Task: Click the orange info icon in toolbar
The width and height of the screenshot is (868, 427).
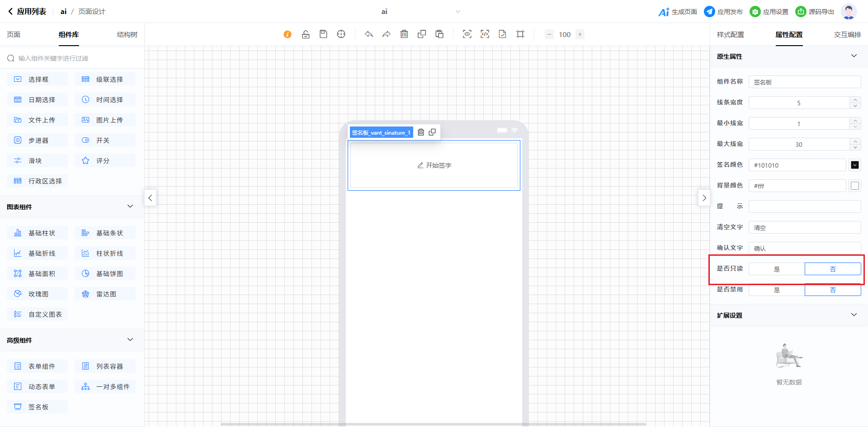Action: [288, 34]
